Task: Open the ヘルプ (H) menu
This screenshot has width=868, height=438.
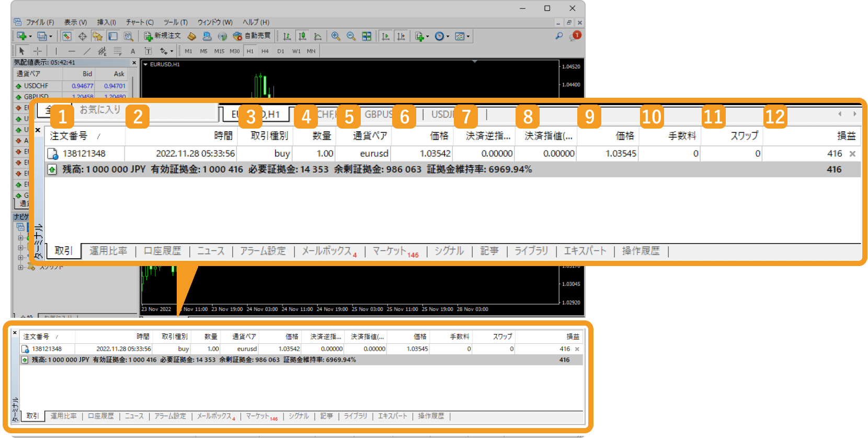Action: [x=256, y=22]
